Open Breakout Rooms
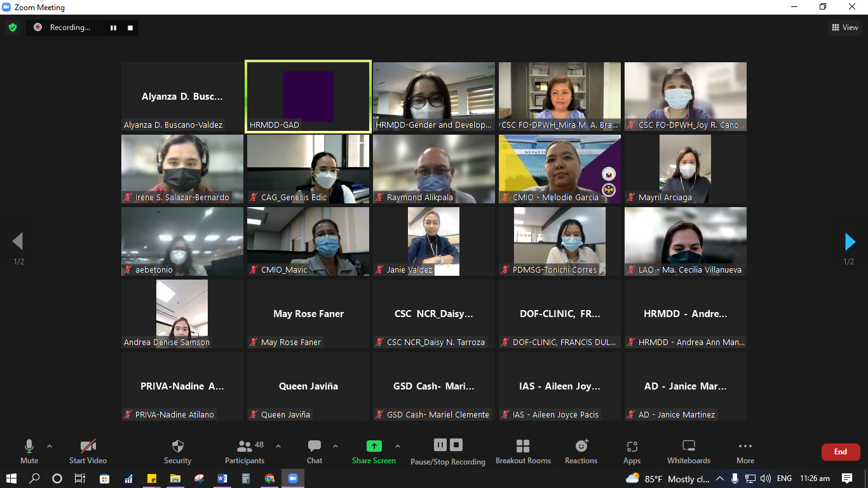The image size is (868, 488). pos(523,452)
